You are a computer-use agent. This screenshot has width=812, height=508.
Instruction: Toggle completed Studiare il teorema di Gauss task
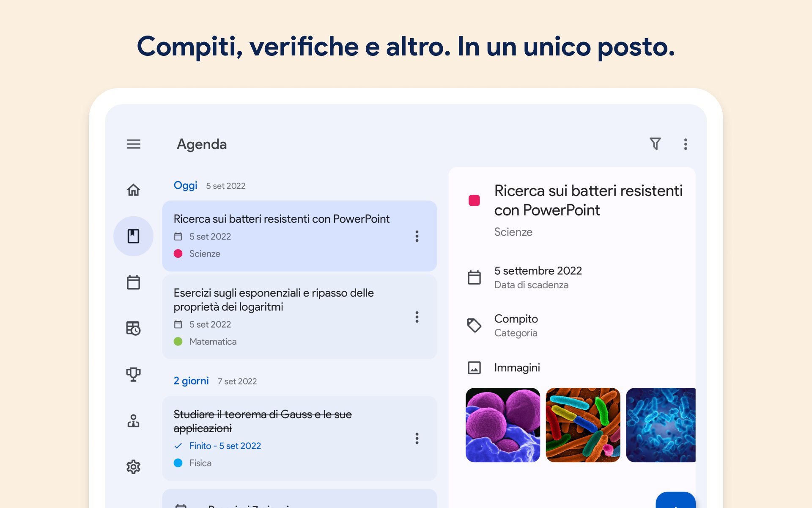178,446
